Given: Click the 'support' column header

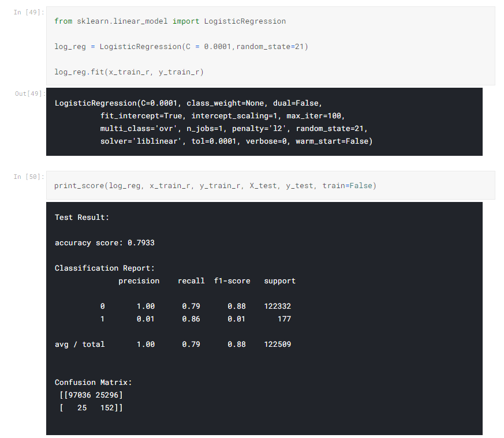Looking at the screenshot, I should [279, 281].
